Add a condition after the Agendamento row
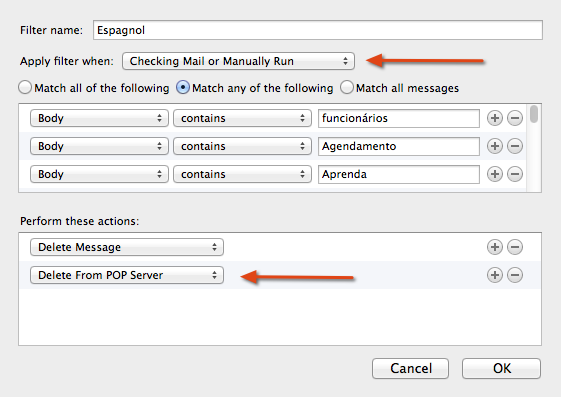This screenshot has width=561, height=397. pyautogui.click(x=495, y=146)
